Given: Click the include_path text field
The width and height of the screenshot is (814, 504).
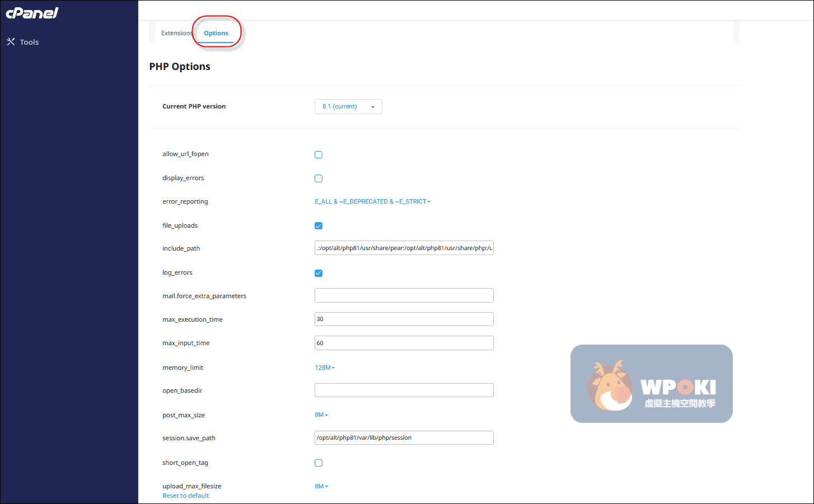Looking at the screenshot, I should coord(404,248).
